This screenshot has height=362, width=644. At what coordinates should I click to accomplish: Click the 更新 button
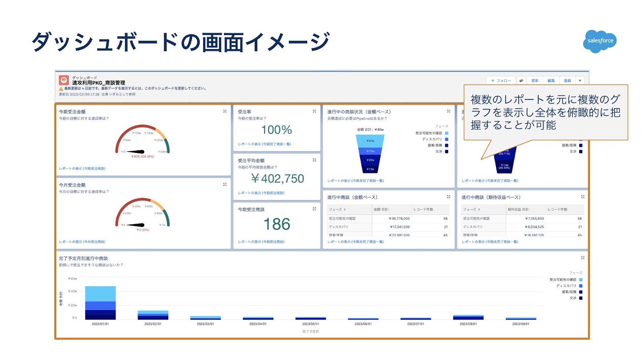coord(535,80)
